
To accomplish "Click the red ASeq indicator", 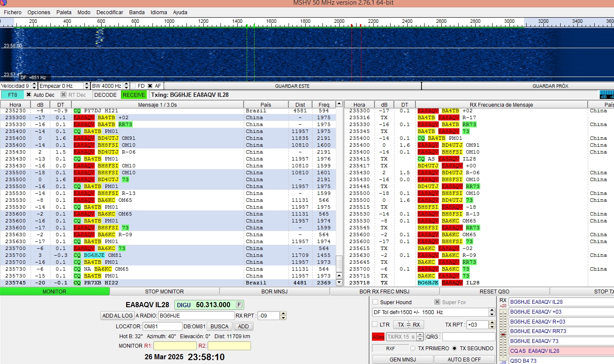I will coord(378,337).
